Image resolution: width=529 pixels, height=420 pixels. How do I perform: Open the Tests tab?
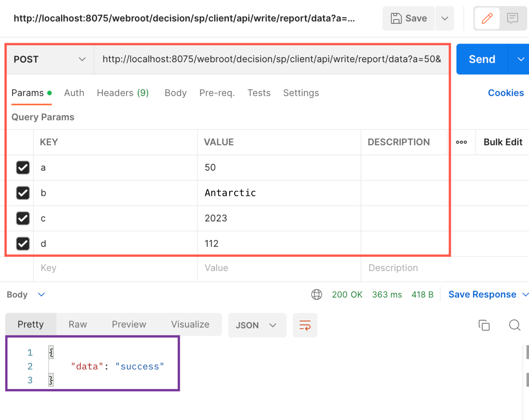[x=259, y=93]
